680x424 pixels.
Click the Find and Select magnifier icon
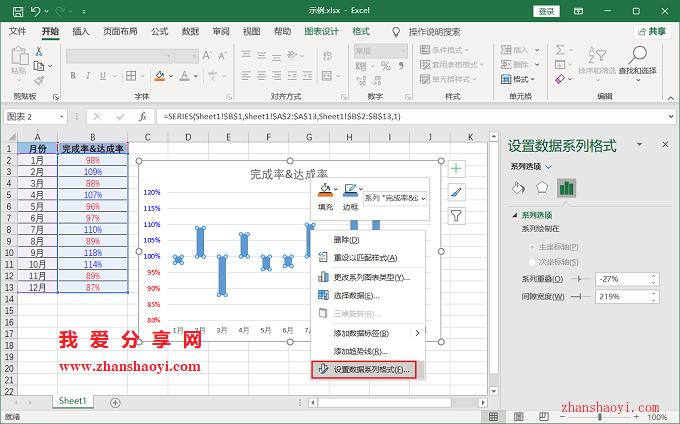pyautogui.click(x=638, y=55)
